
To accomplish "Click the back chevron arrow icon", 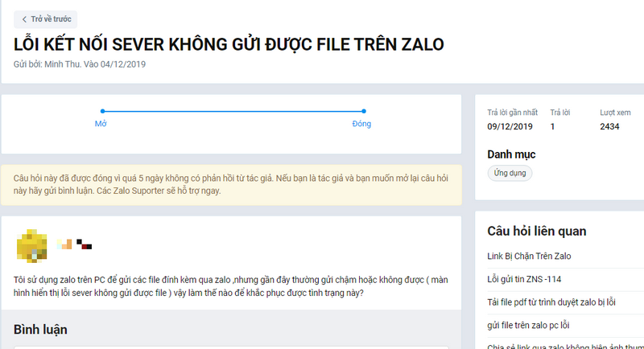I will [x=24, y=19].
